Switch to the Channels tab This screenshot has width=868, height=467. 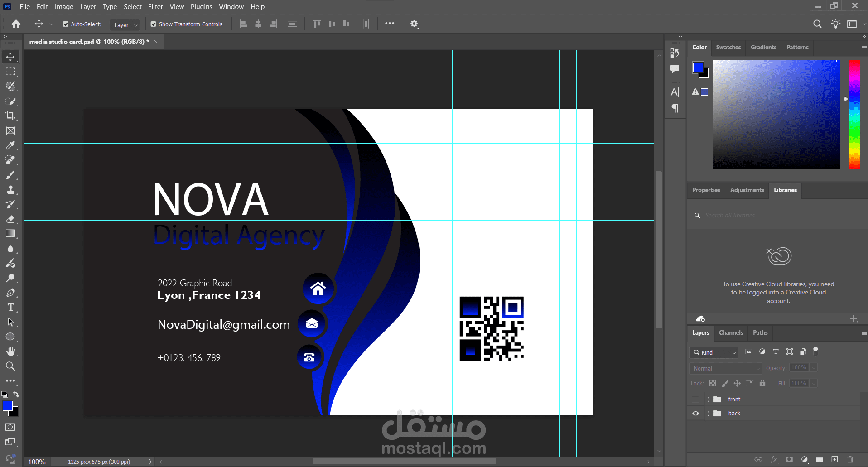(731, 332)
